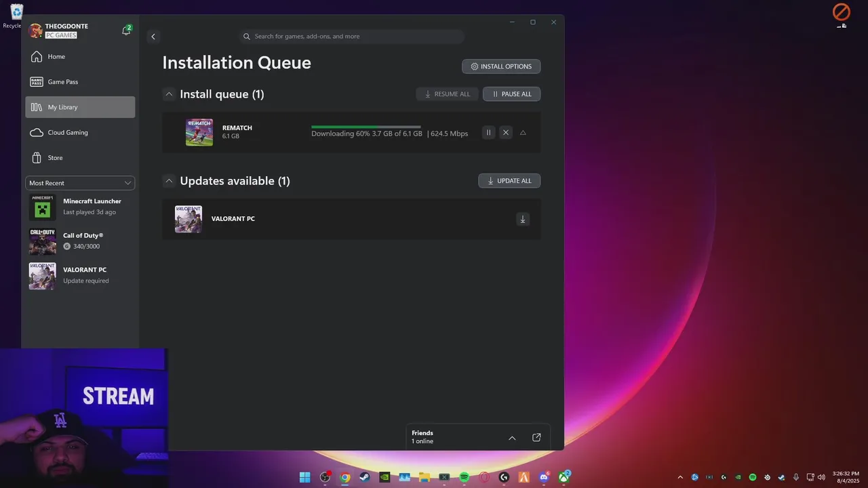Click Steam icon in system tray
This screenshot has width=868, height=488.
[x=782, y=477]
